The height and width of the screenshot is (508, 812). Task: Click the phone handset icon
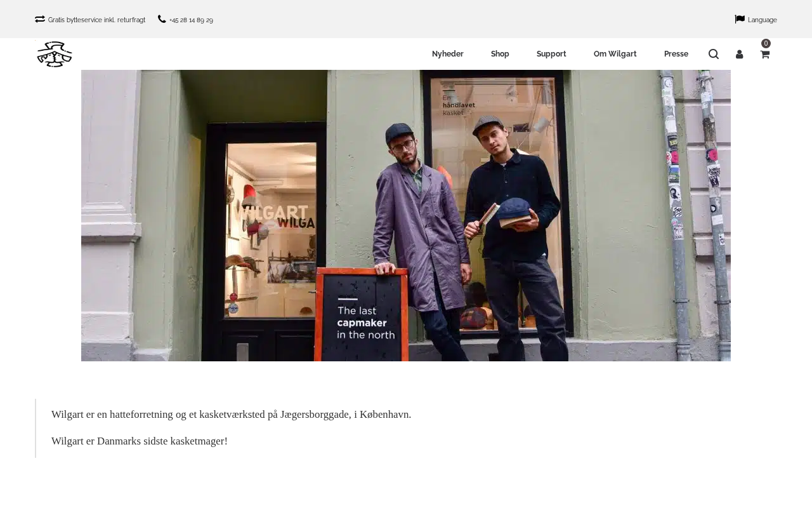pyautogui.click(x=162, y=19)
